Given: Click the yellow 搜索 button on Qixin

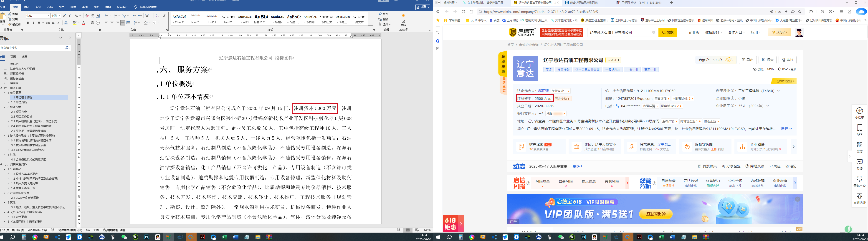Looking at the screenshot, I should [x=668, y=32].
